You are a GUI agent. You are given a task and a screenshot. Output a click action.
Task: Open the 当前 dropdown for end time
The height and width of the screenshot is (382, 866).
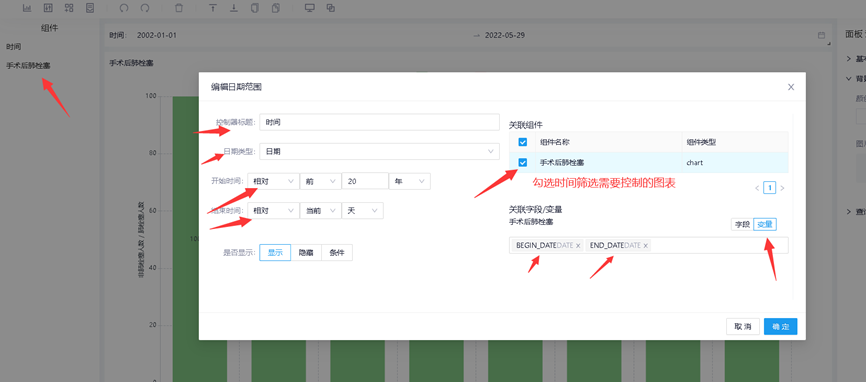320,210
